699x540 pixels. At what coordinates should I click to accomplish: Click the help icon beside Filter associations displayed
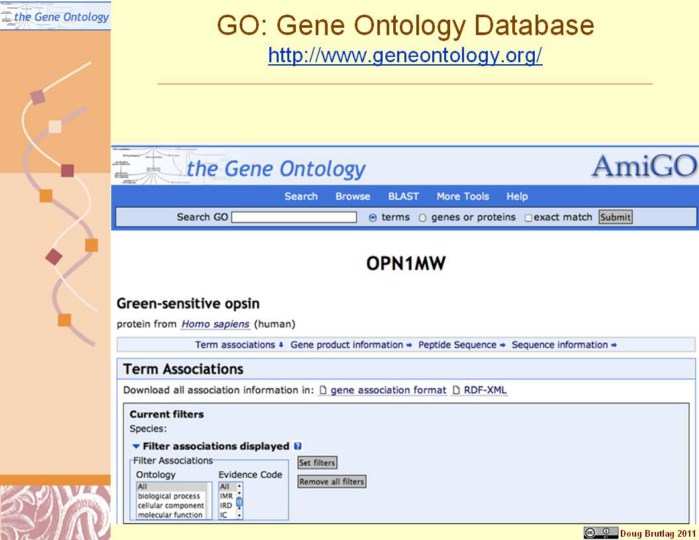pyautogui.click(x=298, y=446)
